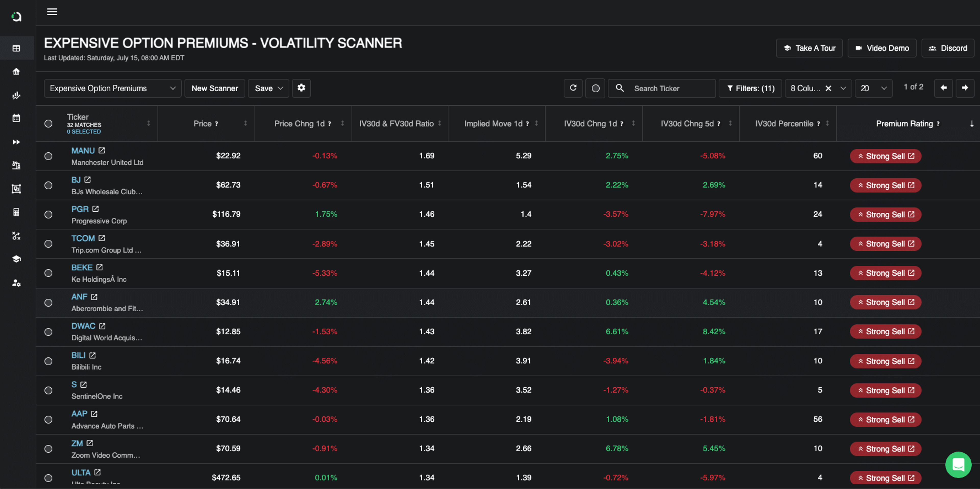Select the BILI row radio button
The height and width of the screenshot is (489, 980).
click(48, 361)
